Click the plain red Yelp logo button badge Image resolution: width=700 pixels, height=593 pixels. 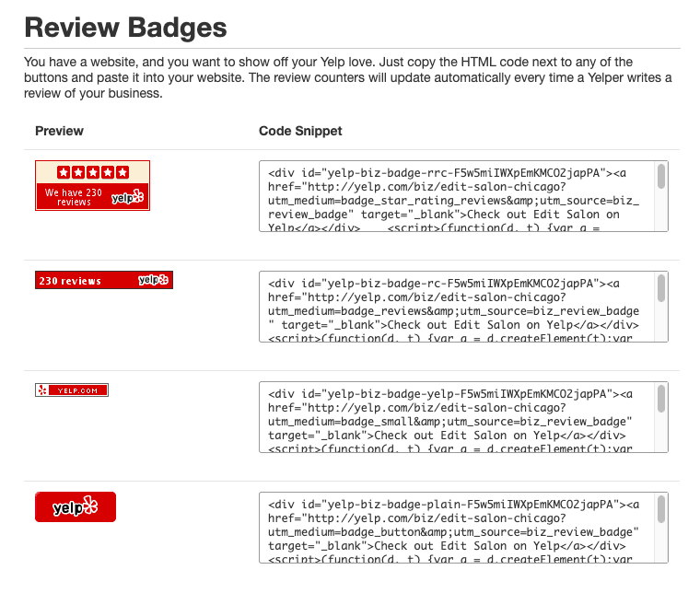pyautogui.click(x=76, y=506)
